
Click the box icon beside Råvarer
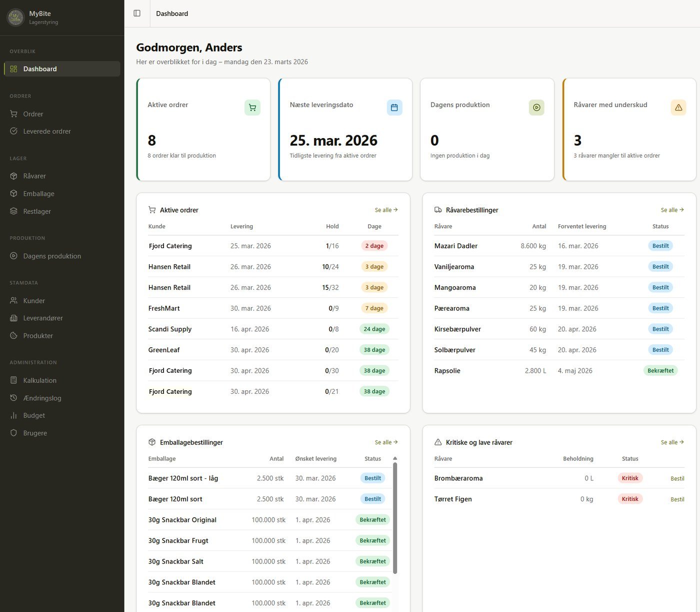point(13,176)
